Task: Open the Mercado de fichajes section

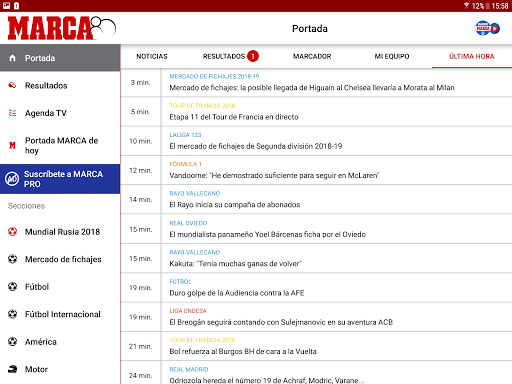Action: 60,259
